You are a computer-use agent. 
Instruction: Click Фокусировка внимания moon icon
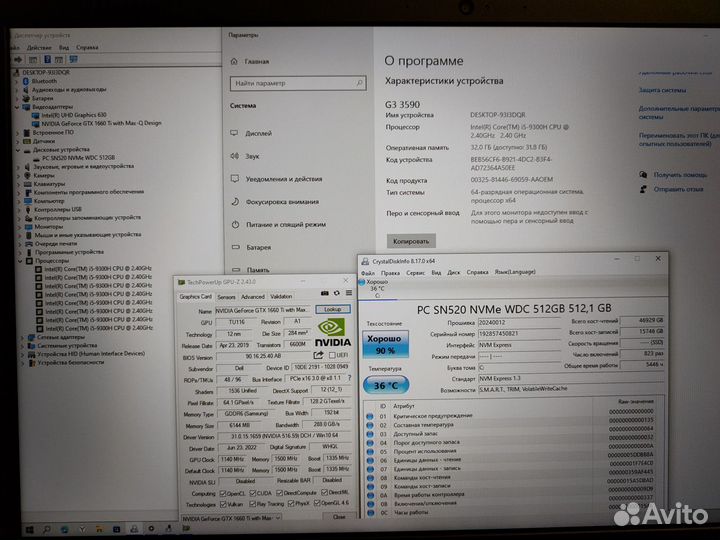click(235, 202)
